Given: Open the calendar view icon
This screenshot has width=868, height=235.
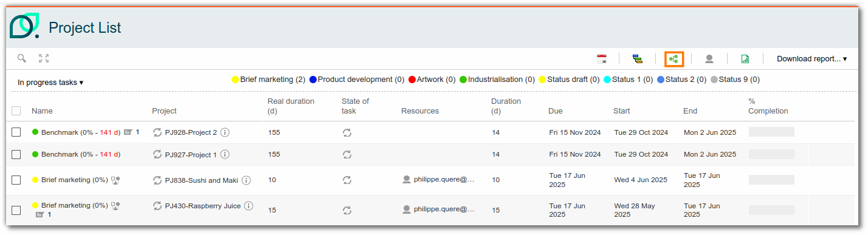Looking at the screenshot, I should point(602,59).
